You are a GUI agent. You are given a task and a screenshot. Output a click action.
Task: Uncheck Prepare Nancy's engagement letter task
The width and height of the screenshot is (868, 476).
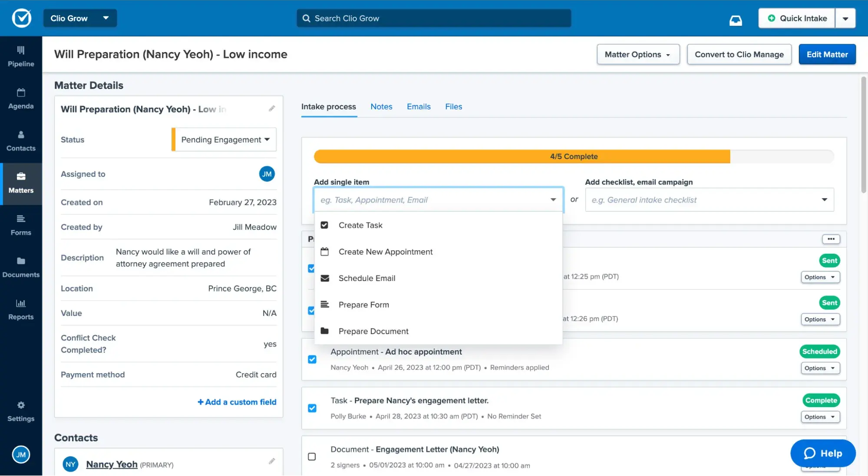tap(312, 408)
